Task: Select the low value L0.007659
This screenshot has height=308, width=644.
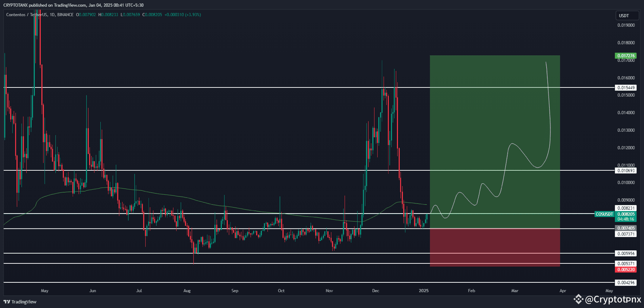Action: pyautogui.click(x=130, y=15)
